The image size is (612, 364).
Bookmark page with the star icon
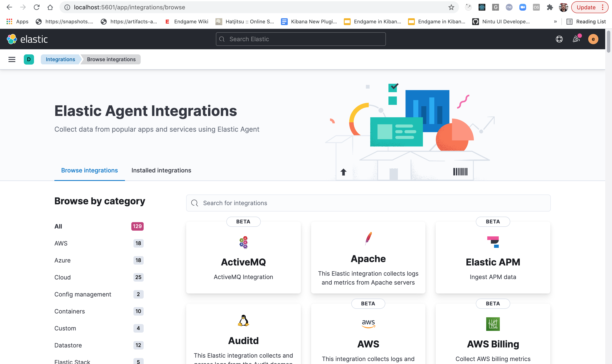[451, 7]
